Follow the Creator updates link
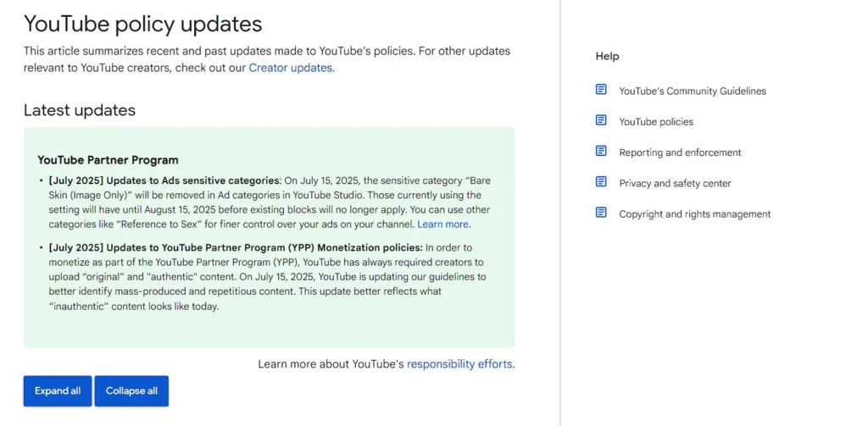Image resolution: width=868 pixels, height=426 pixels. coord(291,68)
